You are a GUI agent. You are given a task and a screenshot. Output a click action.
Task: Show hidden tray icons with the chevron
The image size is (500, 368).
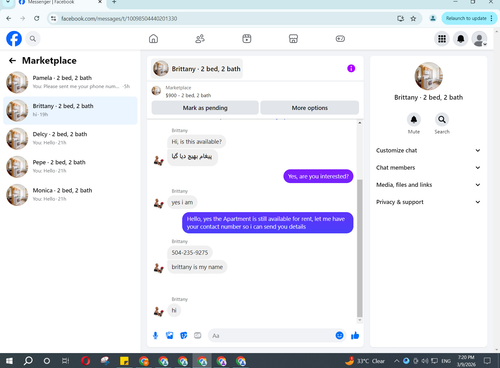pyautogui.click(x=396, y=361)
